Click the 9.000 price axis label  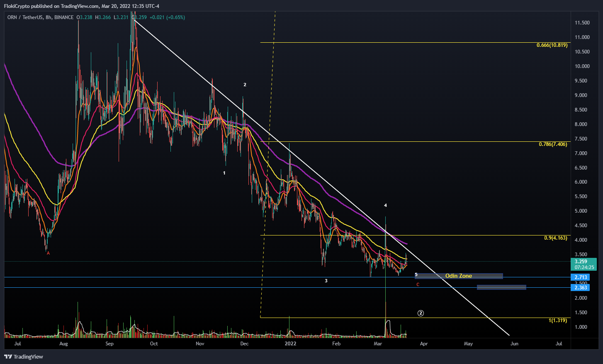coord(581,95)
